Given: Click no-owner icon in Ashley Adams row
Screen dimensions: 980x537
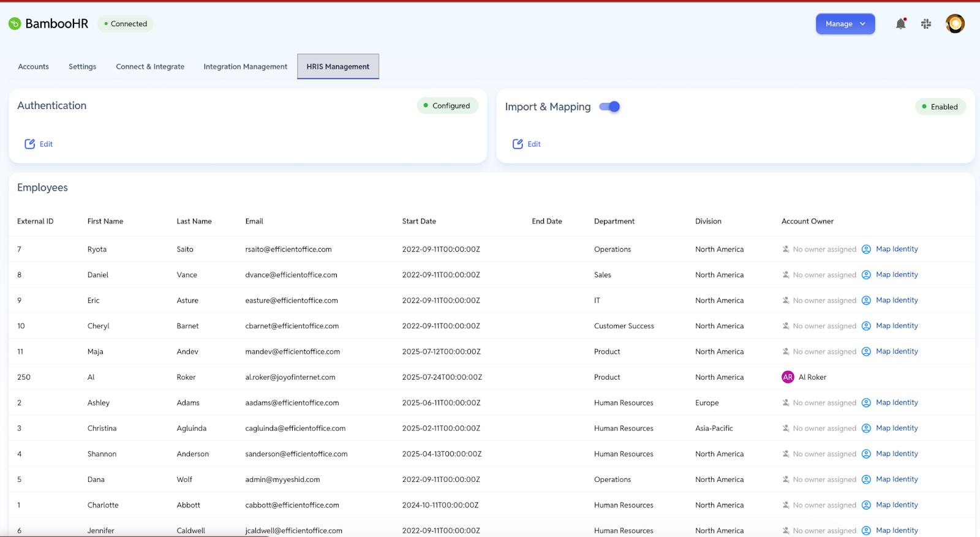Looking at the screenshot, I should pyautogui.click(x=786, y=403).
